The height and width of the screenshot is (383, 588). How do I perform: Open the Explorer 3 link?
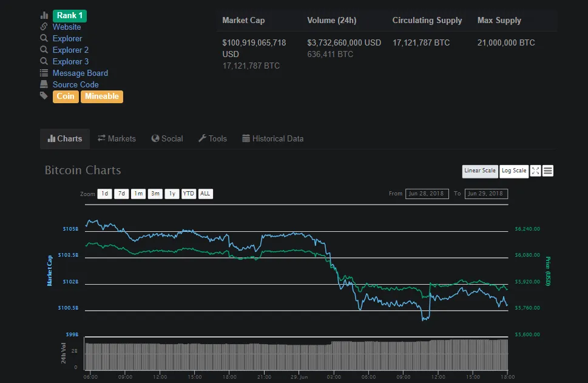tap(70, 61)
